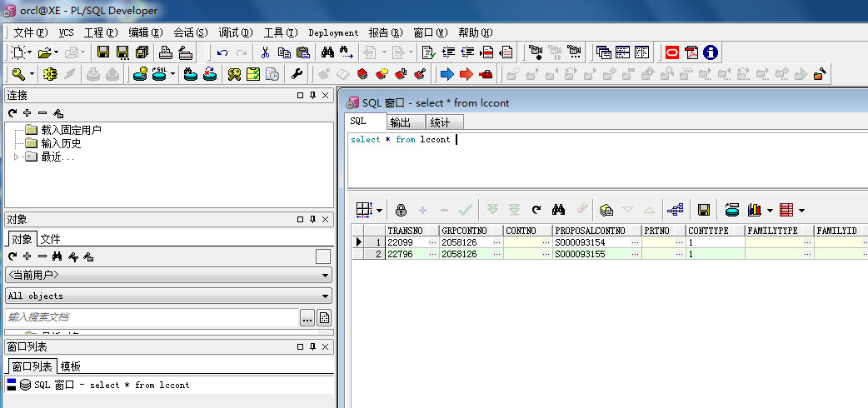
Task: Click the Print icon
Action: [x=166, y=52]
